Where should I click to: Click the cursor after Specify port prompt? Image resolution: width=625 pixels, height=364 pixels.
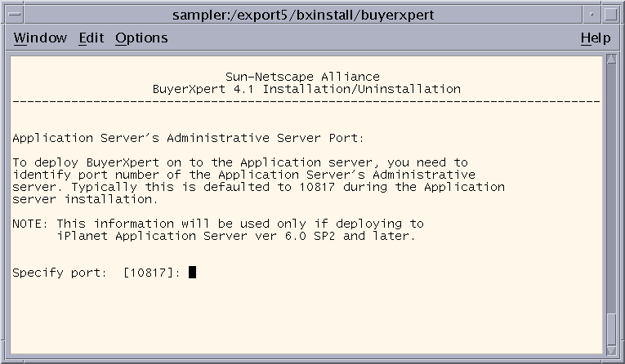pyautogui.click(x=192, y=273)
